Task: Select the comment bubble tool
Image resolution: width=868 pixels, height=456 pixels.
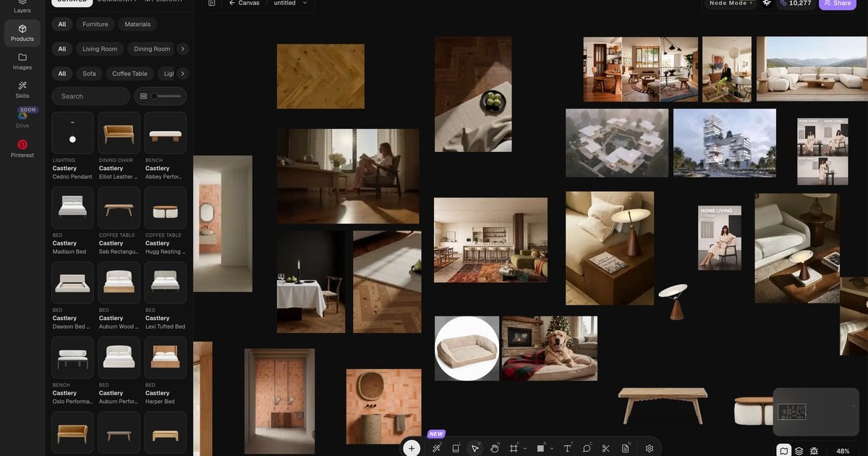Action: pyautogui.click(x=587, y=448)
